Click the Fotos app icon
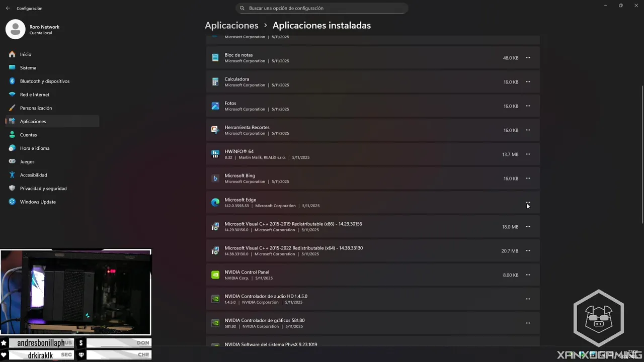 click(x=215, y=106)
